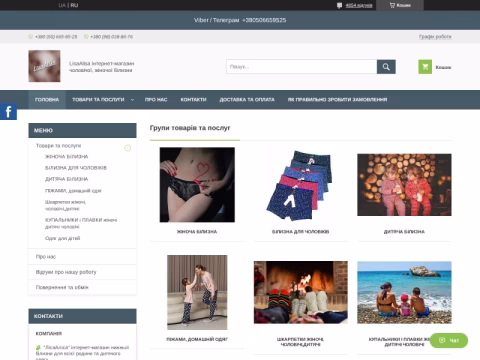Open Про нас in sidebar menu
Viewport: 480px width, 360px height.
(x=46, y=257)
